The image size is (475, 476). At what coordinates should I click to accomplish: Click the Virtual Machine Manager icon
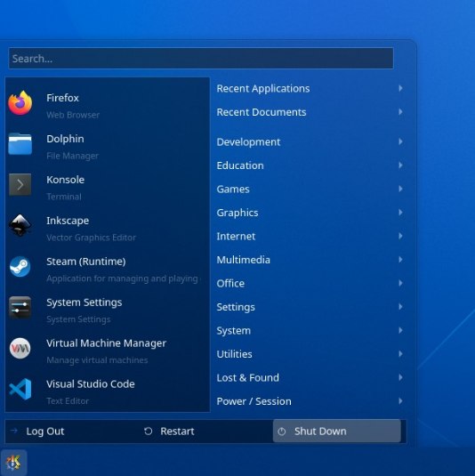tap(20, 348)
